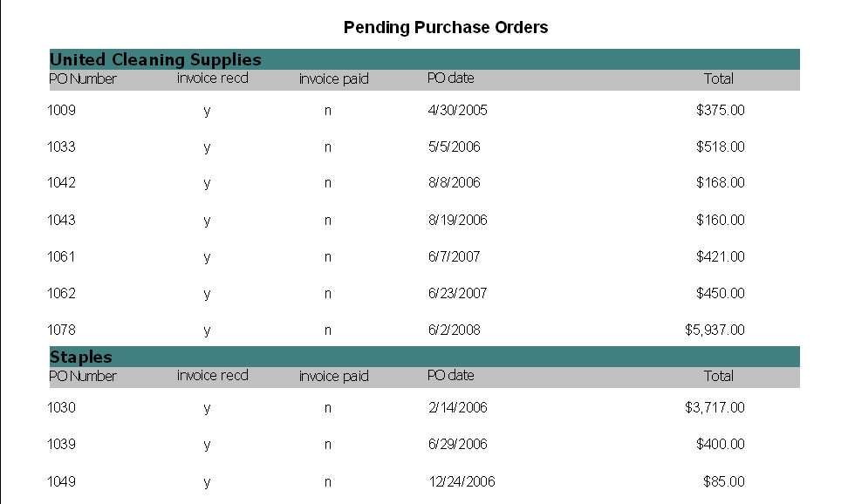
Task: Select PO date 5/5/2006
Action: (x=455, y=147)
